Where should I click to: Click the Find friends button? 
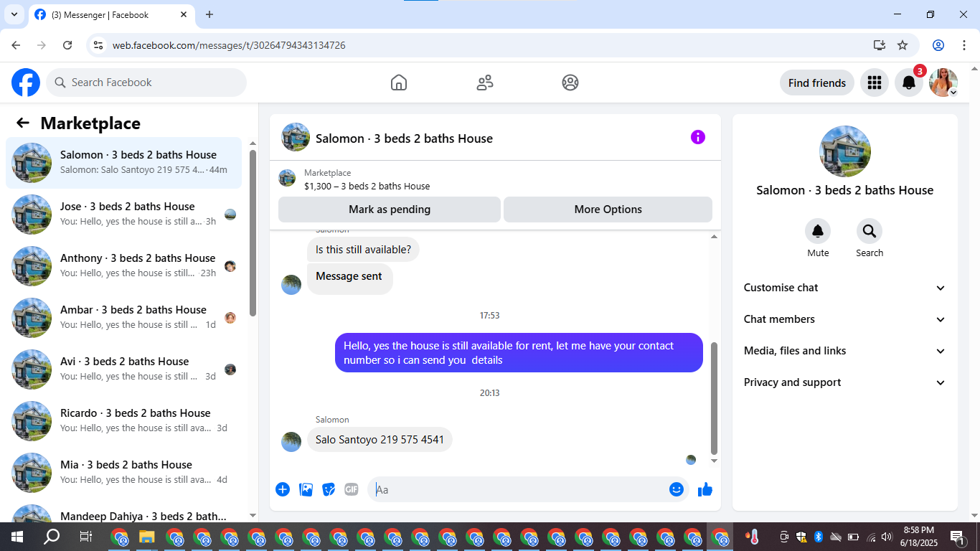point(817,83)
